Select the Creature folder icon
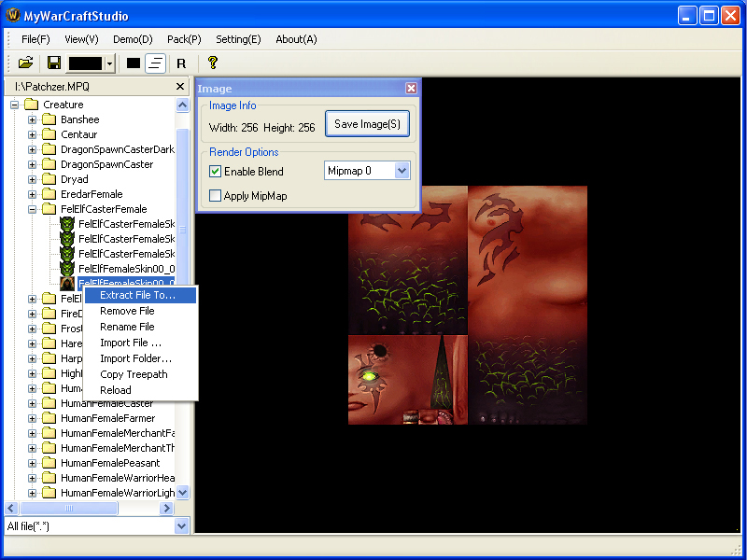747x560 pixels. tap(32, 105)
